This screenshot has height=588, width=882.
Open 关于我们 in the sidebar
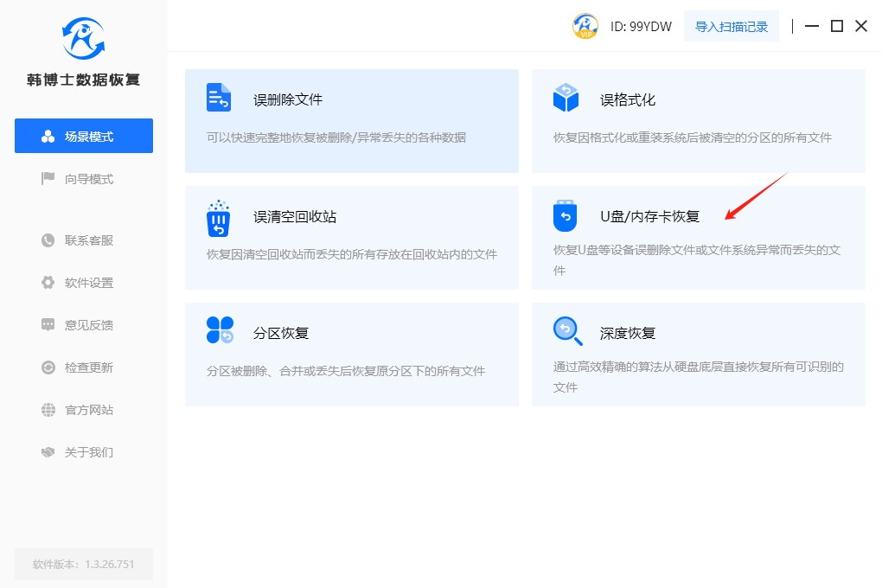coord(84,452)
